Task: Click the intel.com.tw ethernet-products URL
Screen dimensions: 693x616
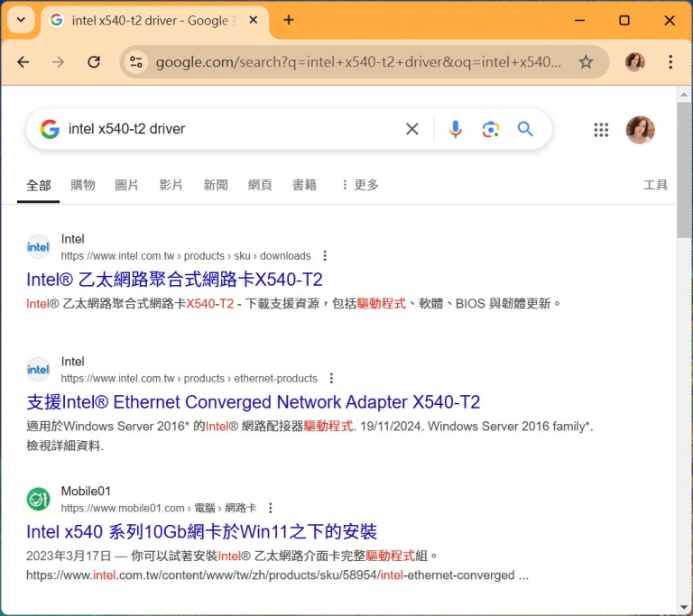Action: [x=189, y=378]
